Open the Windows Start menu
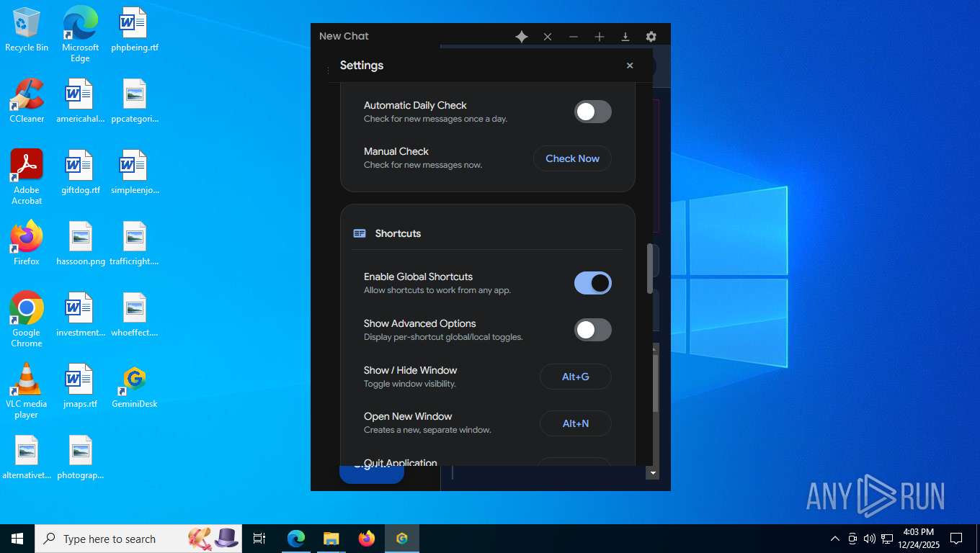Screen dimensions: 980x553 [x=17, y=539]
